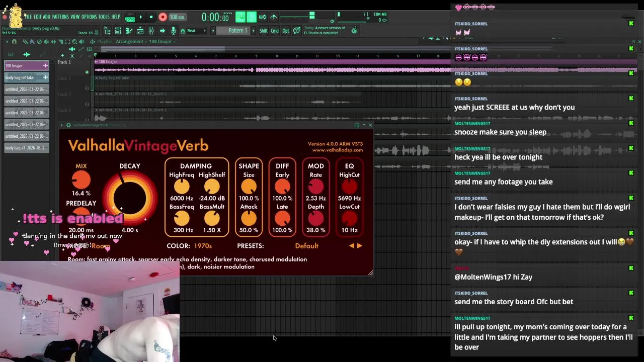Open the Beat snap dropdown
The image size is (644, 362).
point(197,31)
